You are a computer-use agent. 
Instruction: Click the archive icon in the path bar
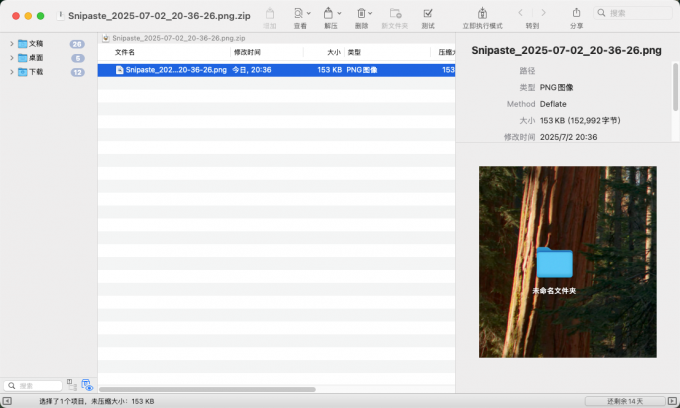click(105, 38)
